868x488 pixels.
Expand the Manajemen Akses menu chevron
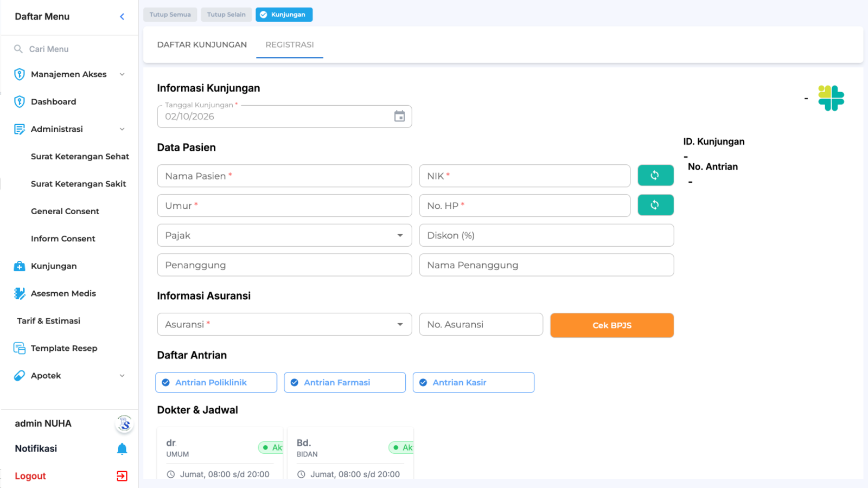pyautogui.click(x=122, y=74)
